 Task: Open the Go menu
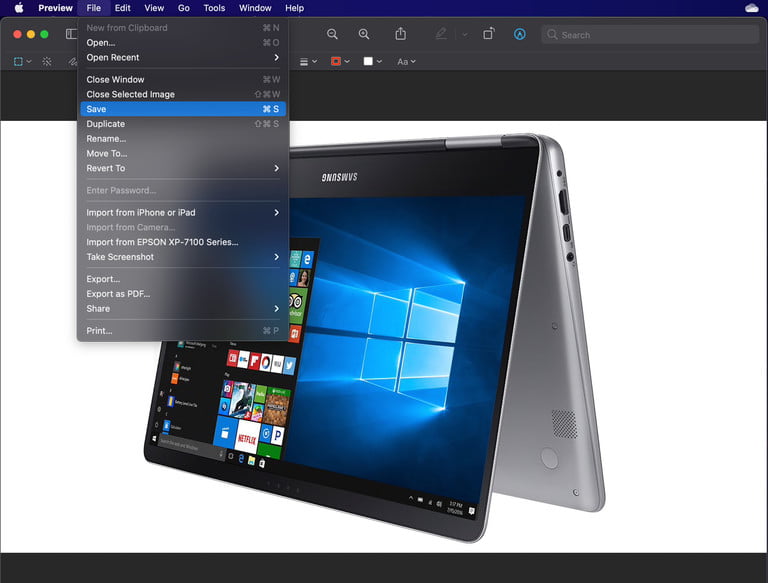(184, 8)
